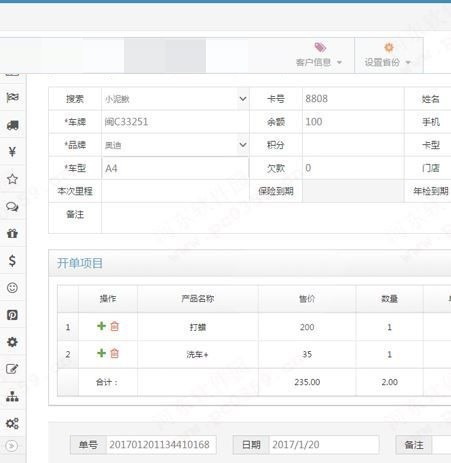Open the 搜索 combo box dropdown arrow
Viewport: 451px width, 463px height.
(x=243, y=99)
